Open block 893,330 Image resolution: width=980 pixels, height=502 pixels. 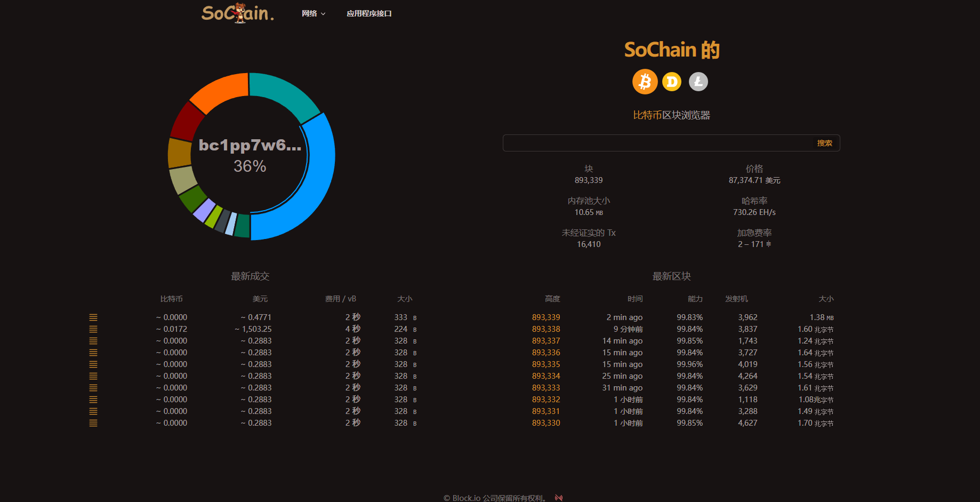[x=546, y=423]
